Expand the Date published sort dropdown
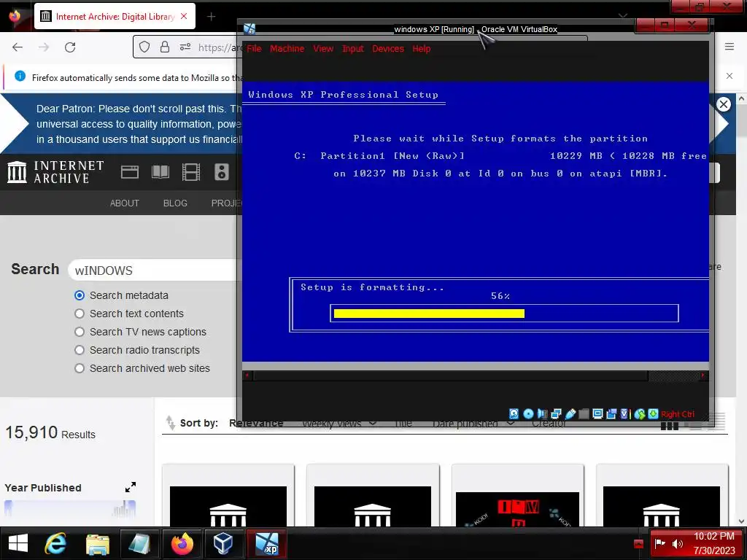Screen dimensions: 747x560 point(510,424)
